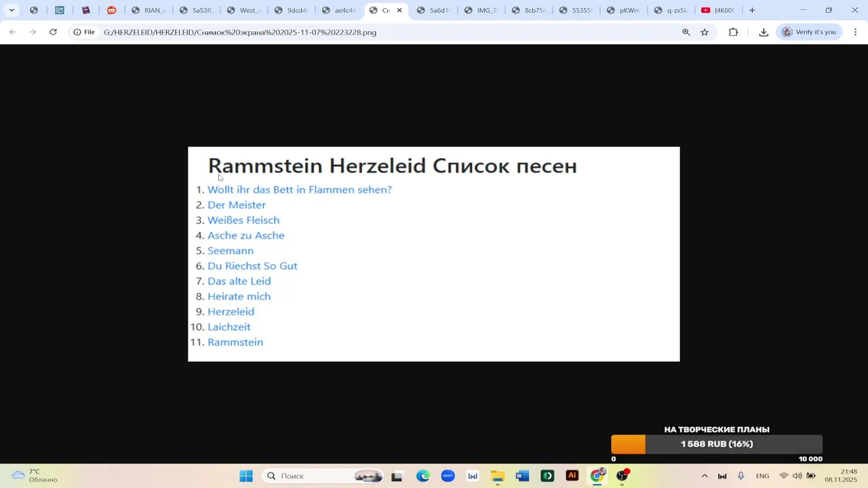Open Task View from the taskbar
Viewport: 868px width, 488px height.
pos(397,476)
